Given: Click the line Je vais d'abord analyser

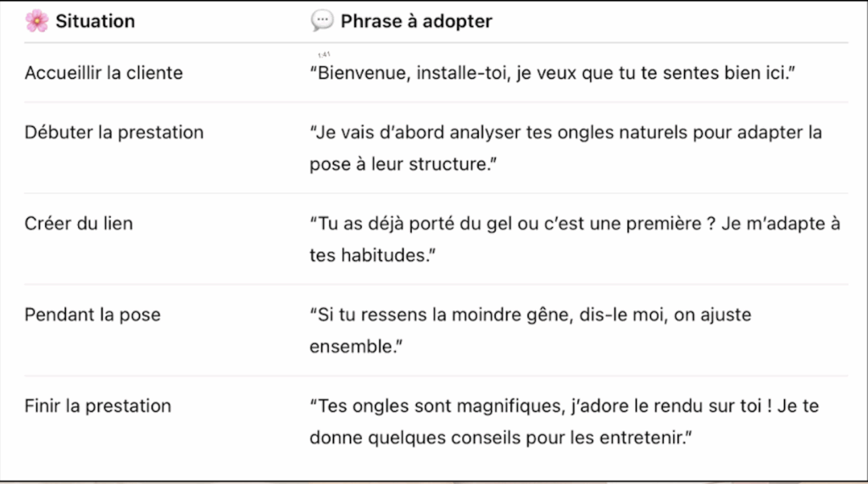Looking at the screenshot, I should 565,132.
